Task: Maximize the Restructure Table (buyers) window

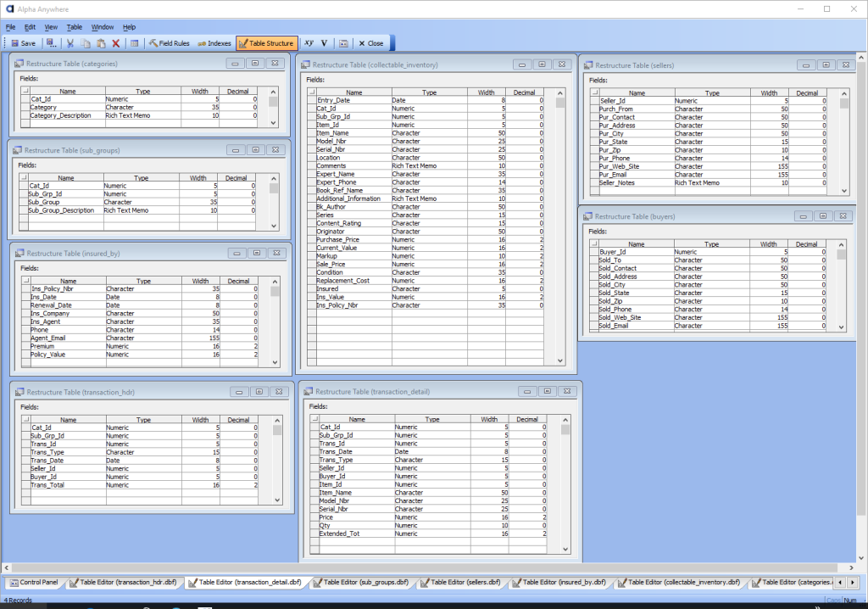Action: [x=822, y=216]
